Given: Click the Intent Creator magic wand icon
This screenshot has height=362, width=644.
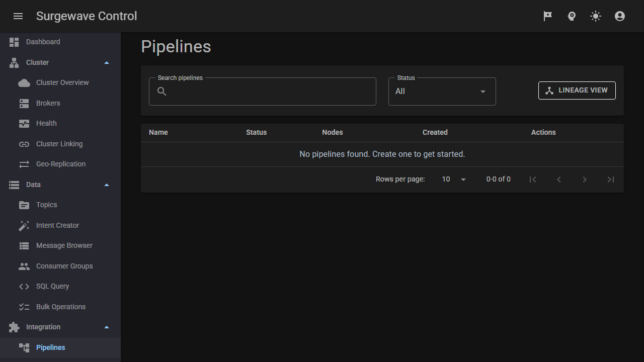Looking at the screenshot, I should 24,226.
